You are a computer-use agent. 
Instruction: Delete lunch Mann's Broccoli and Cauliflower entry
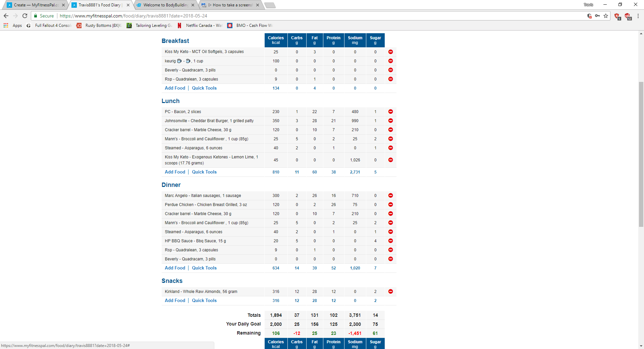(x=390, y=139)
